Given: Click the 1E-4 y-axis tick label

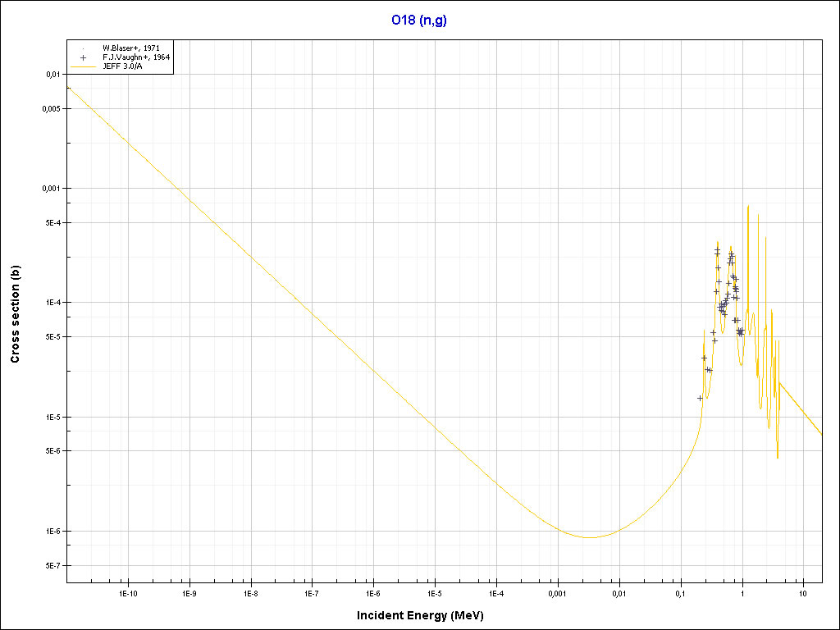Looking at the screenshot, I should point(52,303).
